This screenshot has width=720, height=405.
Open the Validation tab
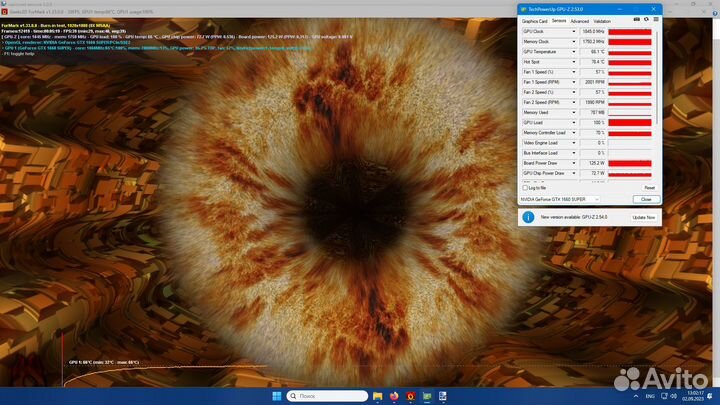pos(602,20)
